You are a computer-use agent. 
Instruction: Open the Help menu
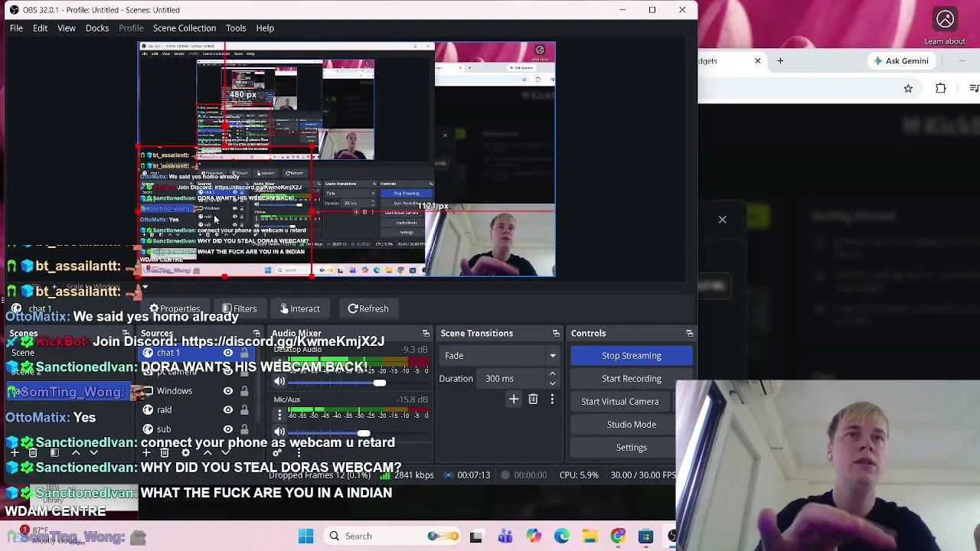(x=265, y=28)
